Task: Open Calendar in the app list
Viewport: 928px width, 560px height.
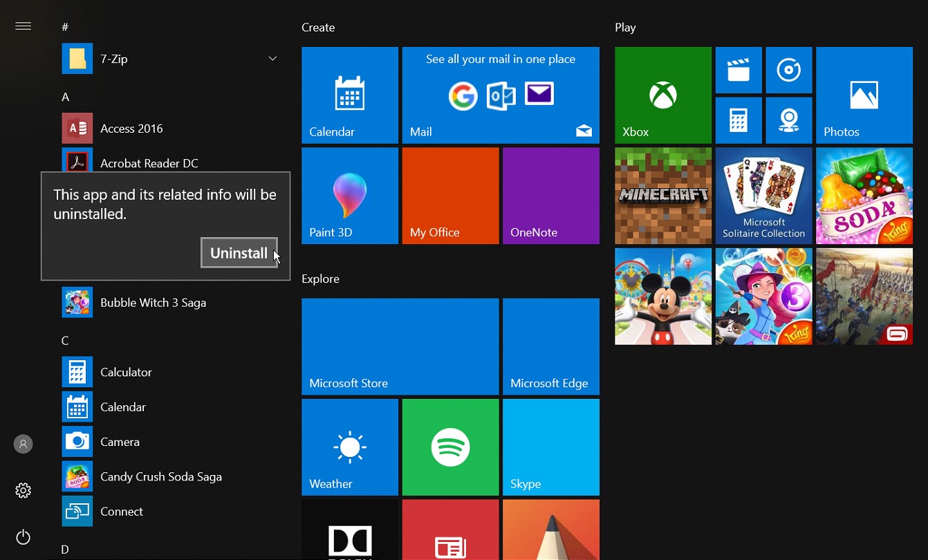Action: tap(171, 407)
